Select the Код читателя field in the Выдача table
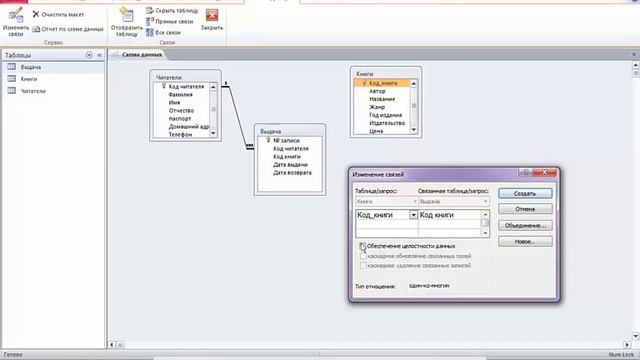 pyautogui.click(x=290, y=149)
